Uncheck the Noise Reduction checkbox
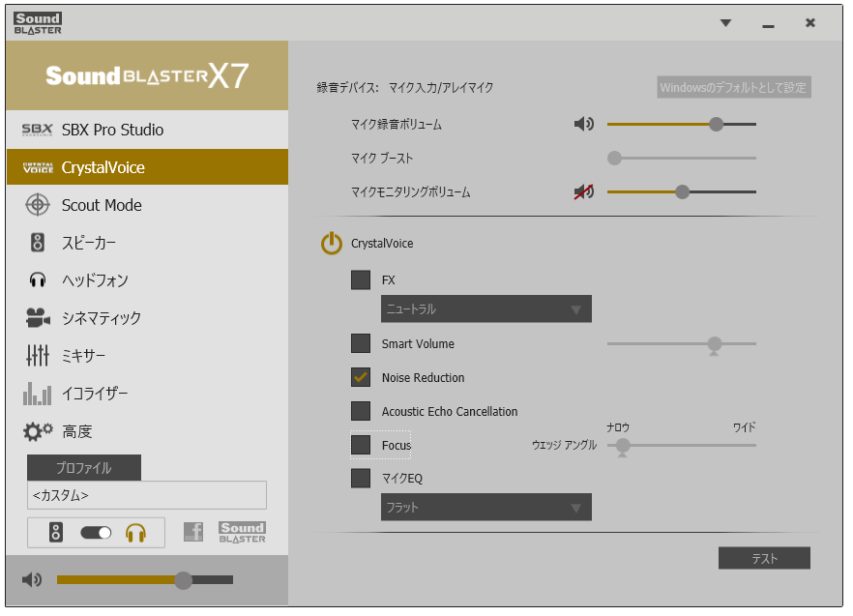The width and height of the screenshot is (853, 616). (361, 377)
